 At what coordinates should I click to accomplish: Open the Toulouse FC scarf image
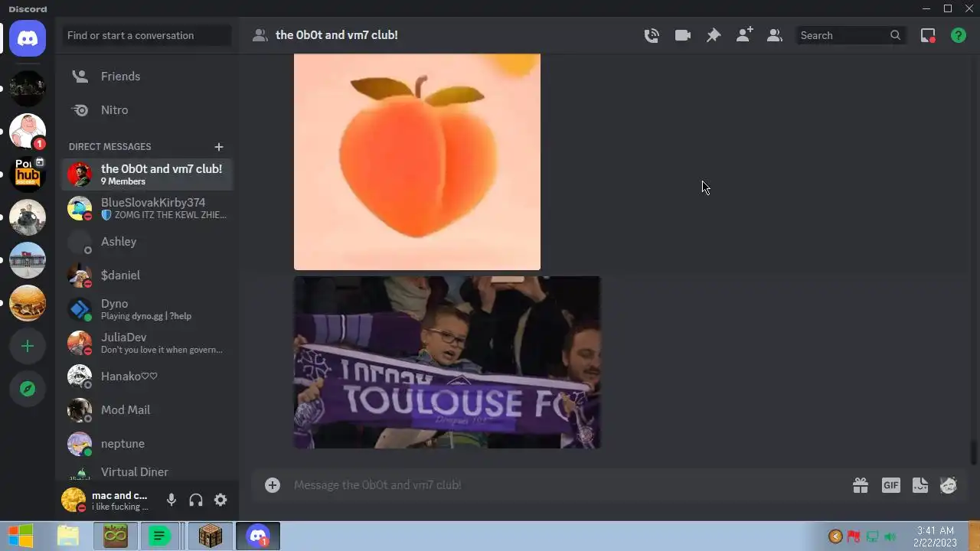[x=447, y=363]
